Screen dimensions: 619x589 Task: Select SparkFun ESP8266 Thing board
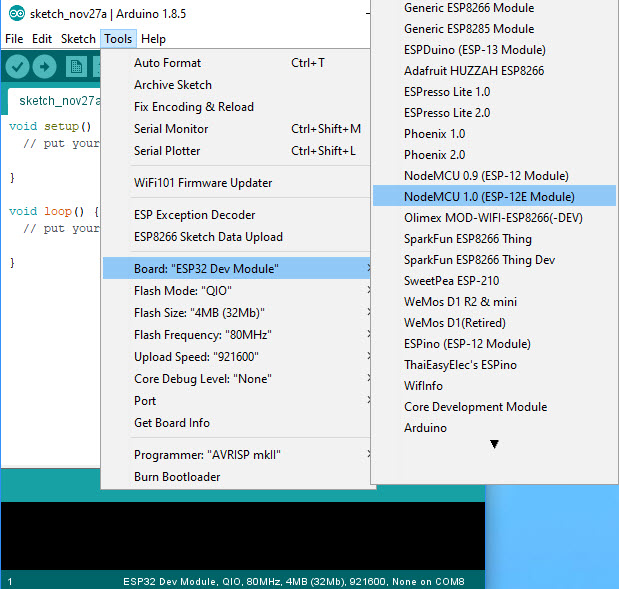click(494, 239)
